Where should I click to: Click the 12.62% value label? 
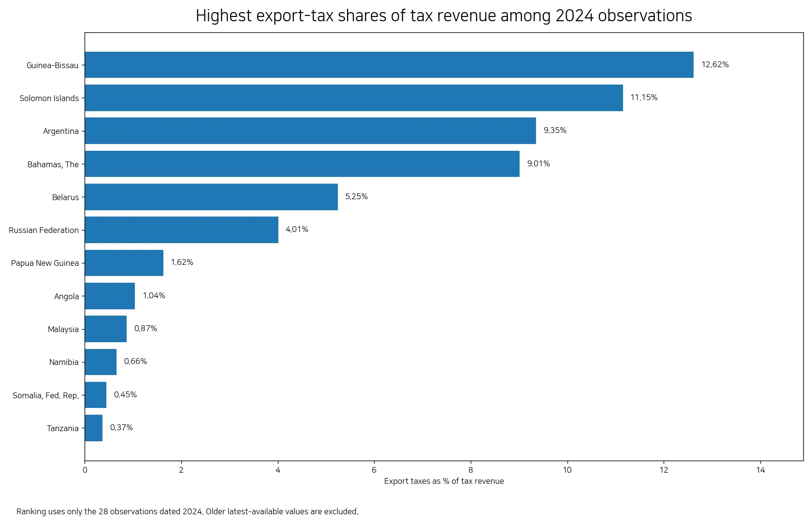pos(715,65)
